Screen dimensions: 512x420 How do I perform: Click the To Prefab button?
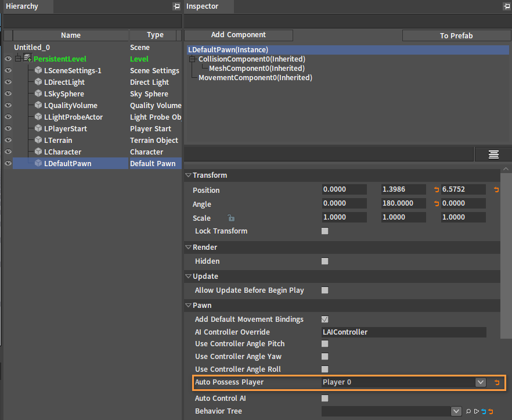click(x=456, y=35)
